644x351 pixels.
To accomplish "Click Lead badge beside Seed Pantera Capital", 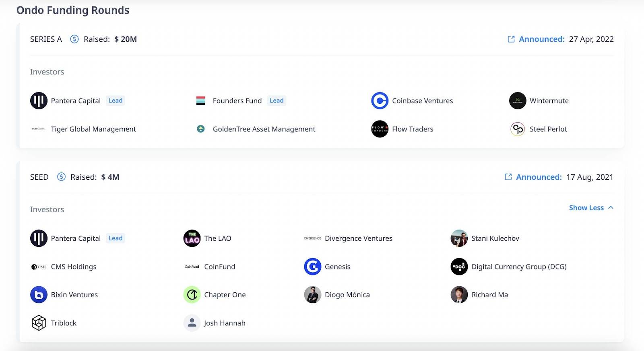I will point(116,238).
